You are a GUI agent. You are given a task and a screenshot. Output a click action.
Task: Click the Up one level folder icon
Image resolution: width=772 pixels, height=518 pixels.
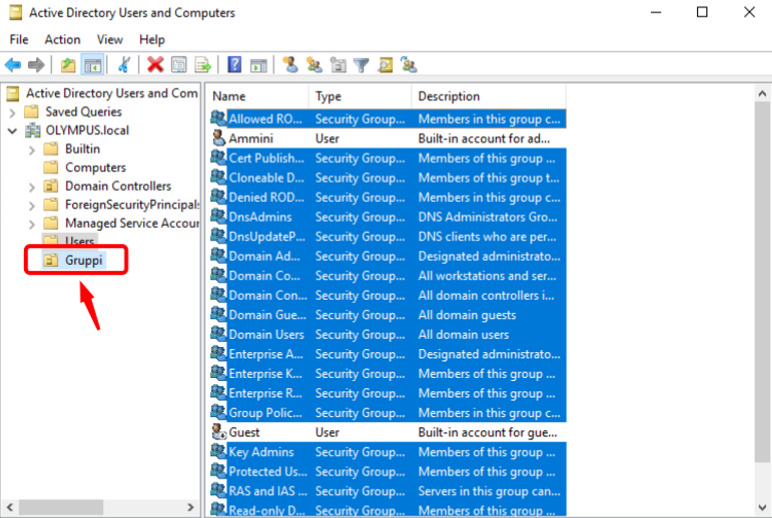68,65
